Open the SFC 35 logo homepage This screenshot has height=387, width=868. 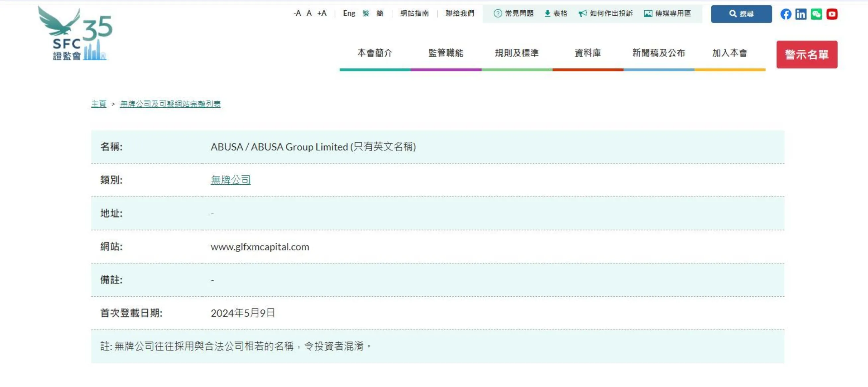click(x=75, y=33)
